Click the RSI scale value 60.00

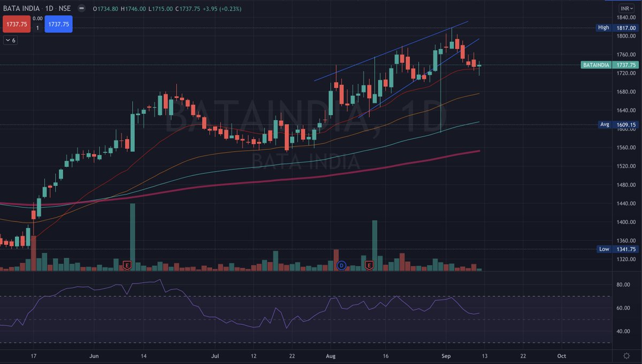tap(623, 308)
